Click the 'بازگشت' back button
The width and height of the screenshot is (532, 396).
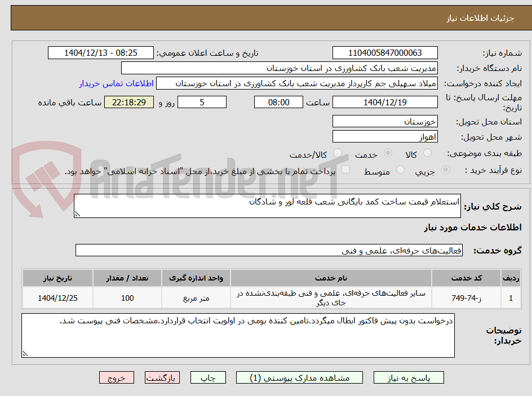coord(162,377)
